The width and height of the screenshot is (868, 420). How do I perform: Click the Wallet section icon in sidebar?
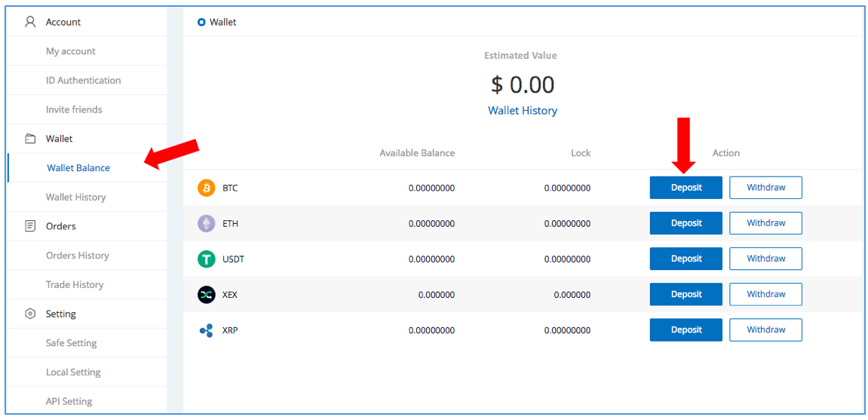30,139
